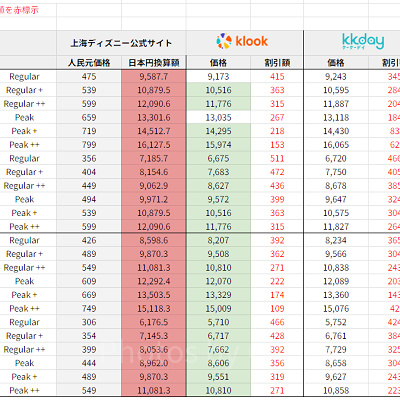The image size is (400, 400).
Task: Select the kkday price 10,838
Action: (336, 268)
